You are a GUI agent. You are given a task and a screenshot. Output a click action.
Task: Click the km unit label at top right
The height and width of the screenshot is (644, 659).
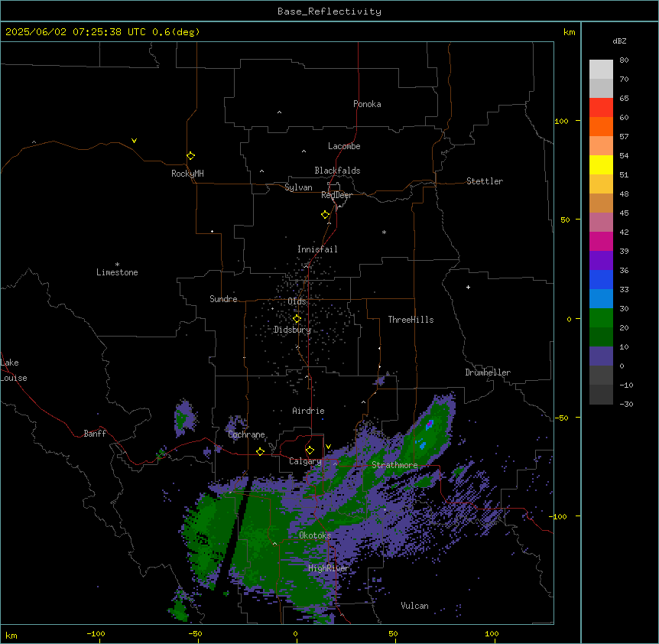pyautogui.click(x=569, y=32)
